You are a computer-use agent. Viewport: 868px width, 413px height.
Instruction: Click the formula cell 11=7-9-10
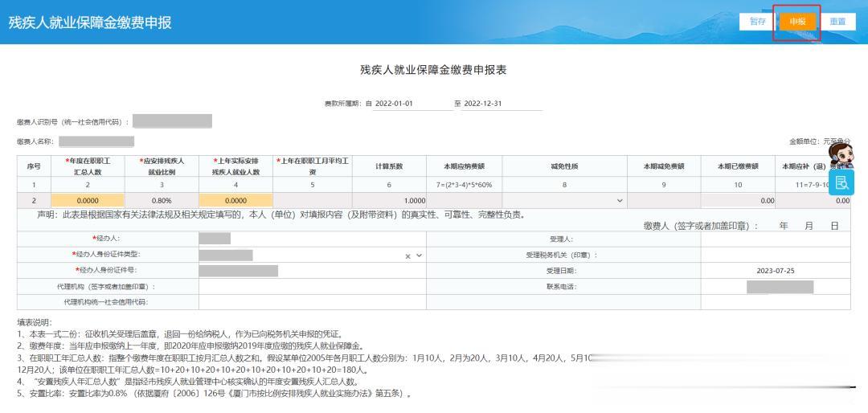(x=813, y=185)
